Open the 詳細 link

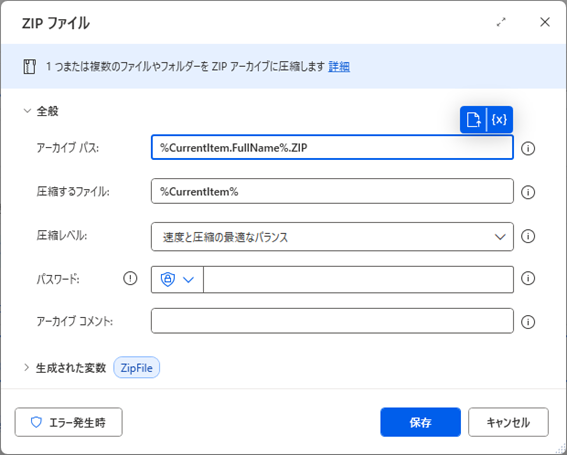(339, 67)
